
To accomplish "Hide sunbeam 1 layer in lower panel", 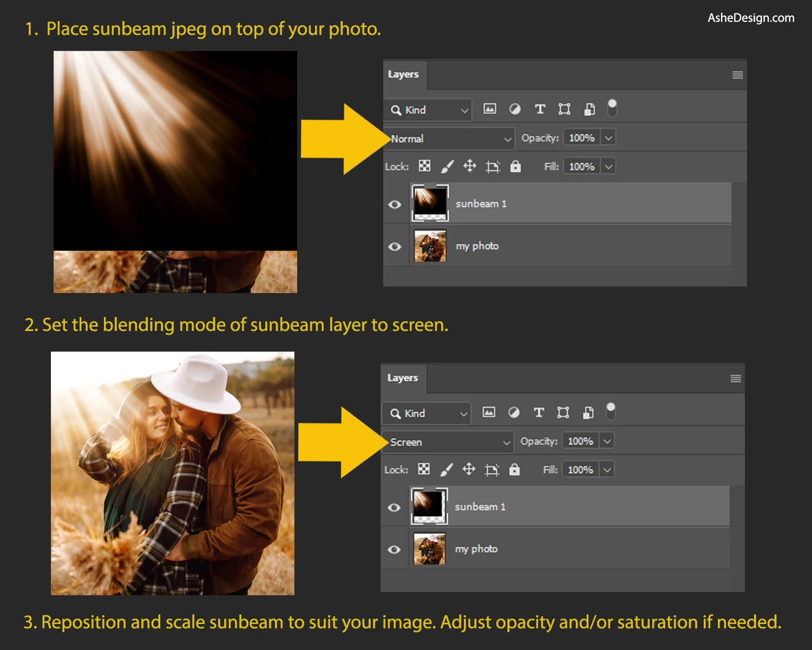I will (x=394, y=508).
